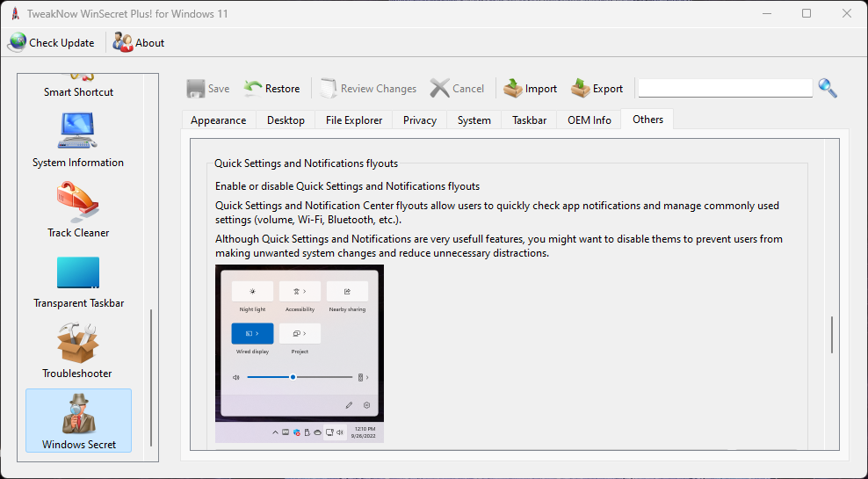Click the Smart Shortcut sidebar label
Screen dimensions: 868x479
78,92
